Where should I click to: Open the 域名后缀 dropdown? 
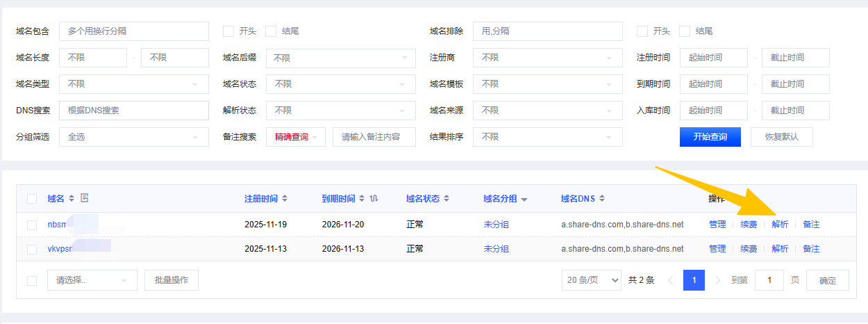click(340, 58)
